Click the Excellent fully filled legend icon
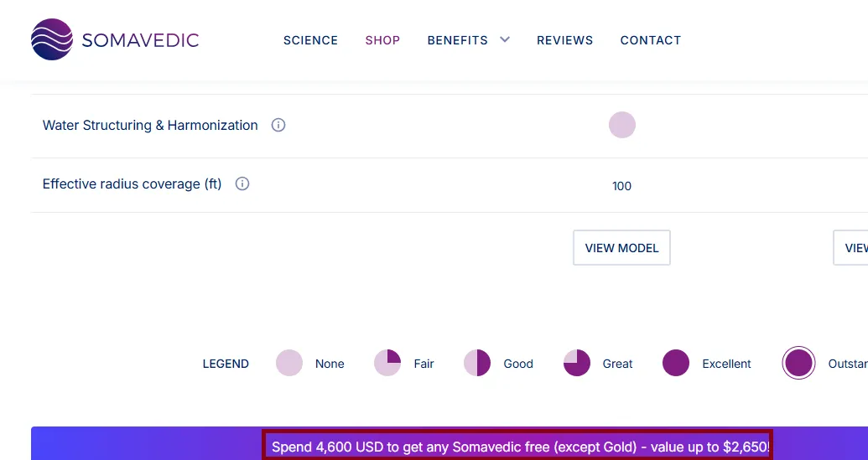 [676, 364]
